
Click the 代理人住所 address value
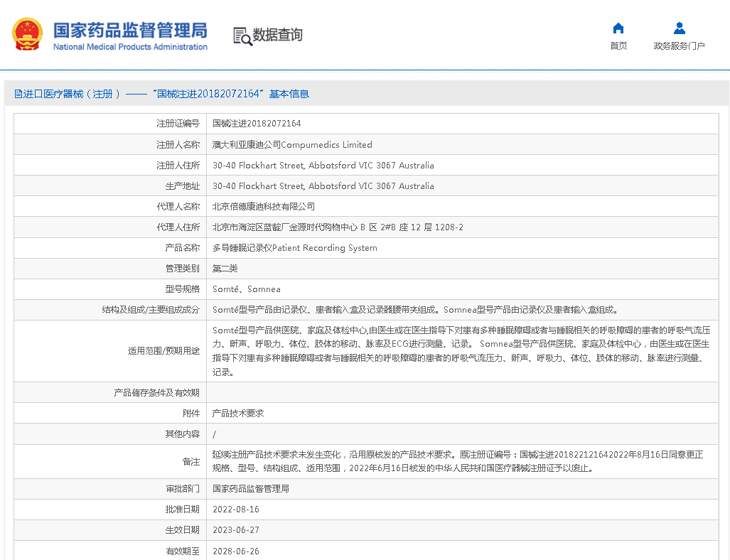[338, 227]
